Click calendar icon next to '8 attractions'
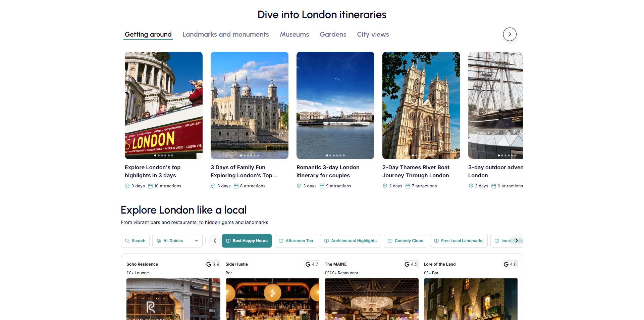Screen dimensions: 644x320 tap(236, 186)
